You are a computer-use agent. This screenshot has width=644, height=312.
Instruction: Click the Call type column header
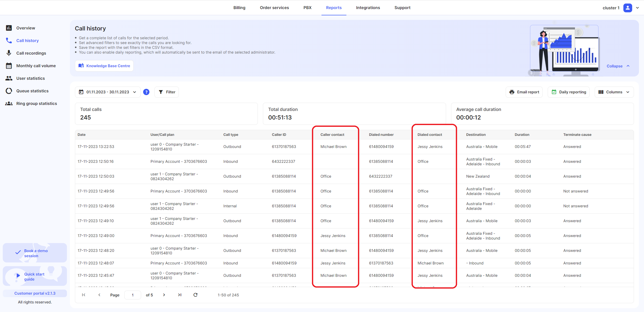click(x=231, y=135)
